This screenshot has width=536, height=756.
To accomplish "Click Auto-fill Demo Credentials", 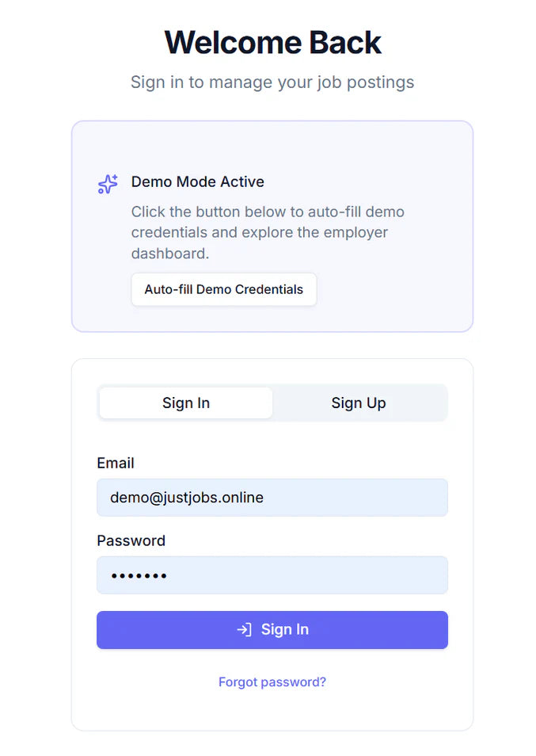I will [x=223, y=289].
